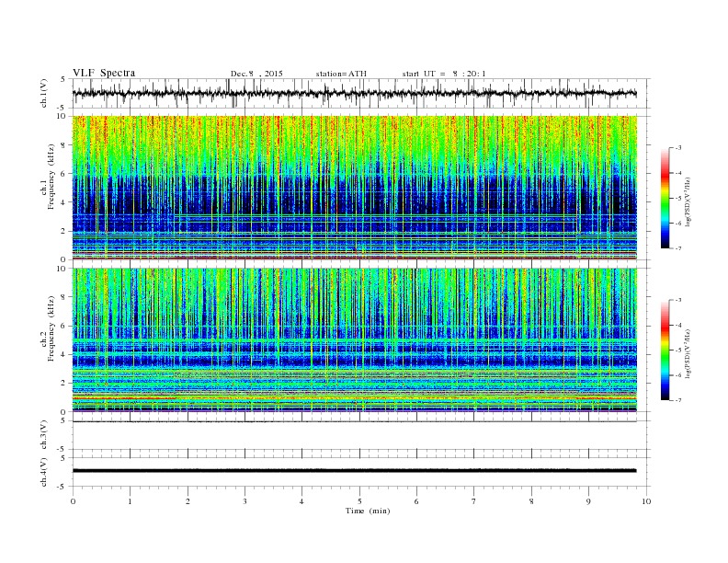Viewport: 728px width, 563px height.
Task: Click the time axis tick label '2'
Action: pos(188,501)
